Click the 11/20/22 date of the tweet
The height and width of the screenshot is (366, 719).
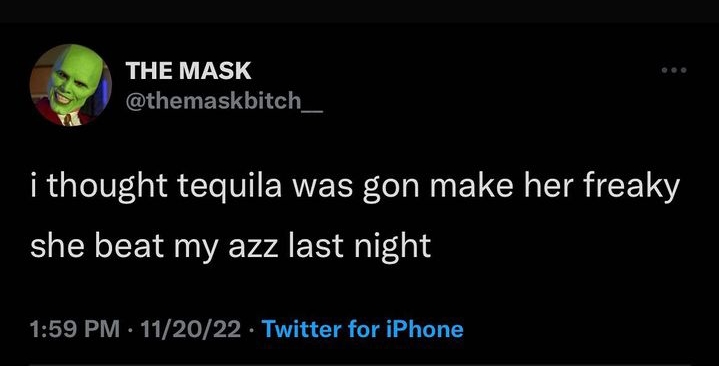pyautogui.click(x=191, y=329)
